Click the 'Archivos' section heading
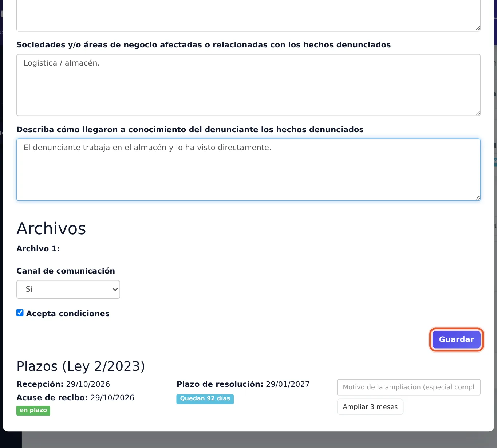The height and width of the screenshot is (448, 497). click(x=51, y=229)
